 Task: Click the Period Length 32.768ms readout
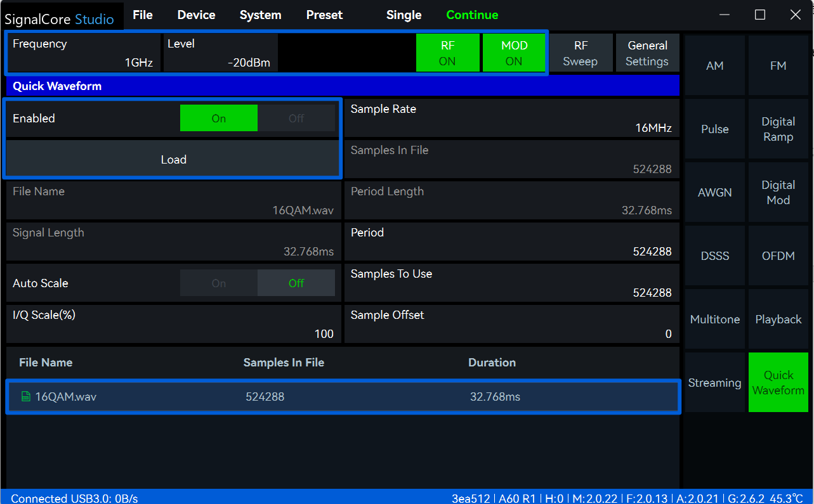[511, 201]
